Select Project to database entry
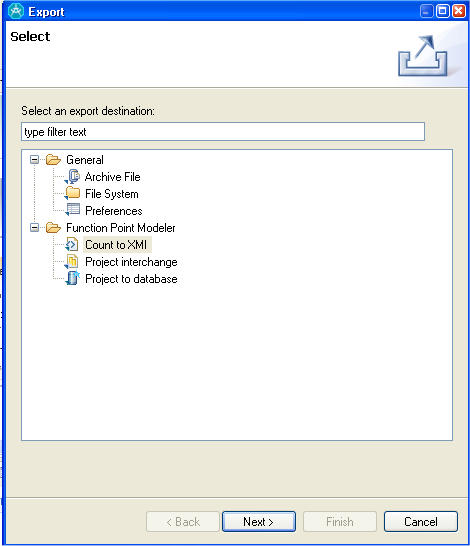This screenshot has height=546, width=470. click(x=131, y=279)
